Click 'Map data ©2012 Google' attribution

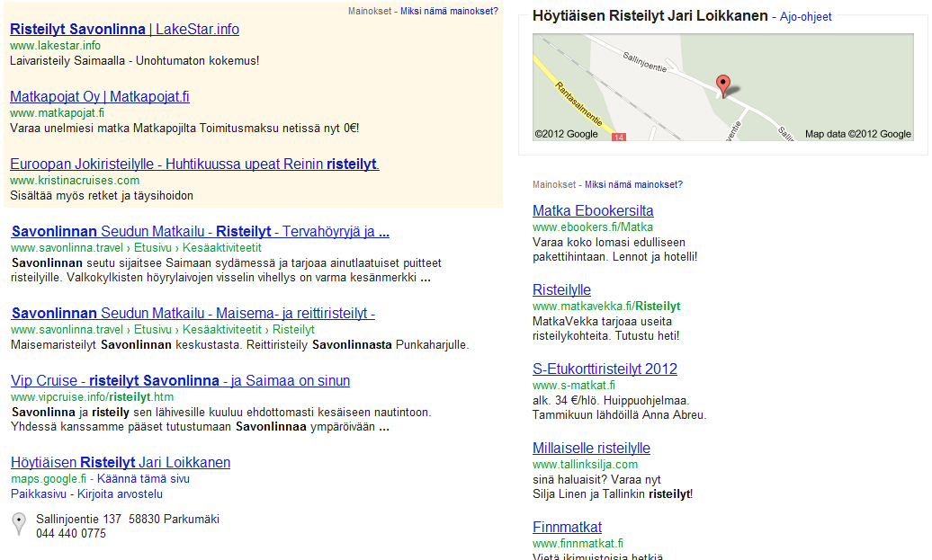point(857,134)
